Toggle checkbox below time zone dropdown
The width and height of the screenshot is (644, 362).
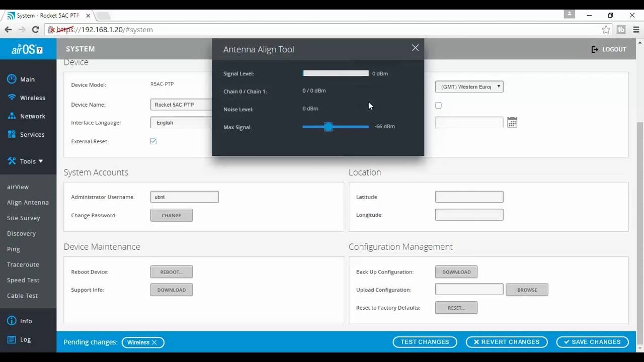click(438, 105)
